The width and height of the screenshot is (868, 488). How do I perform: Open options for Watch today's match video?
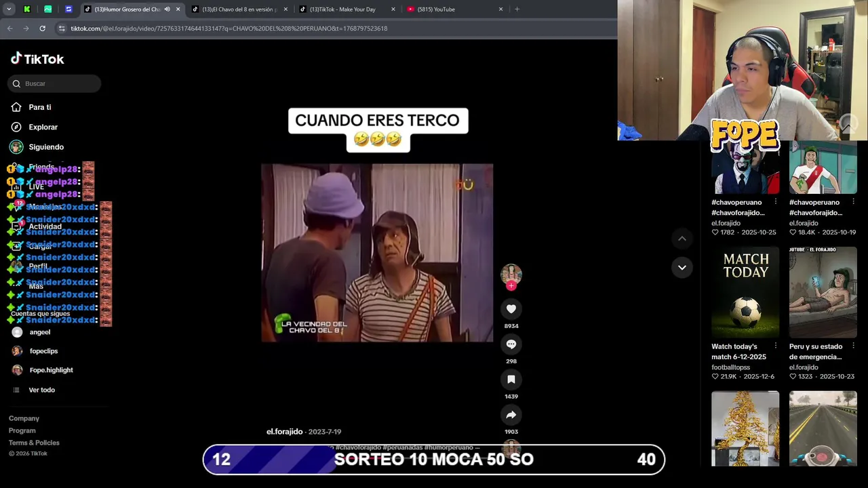pyautogui.click(x=775, y=346)
